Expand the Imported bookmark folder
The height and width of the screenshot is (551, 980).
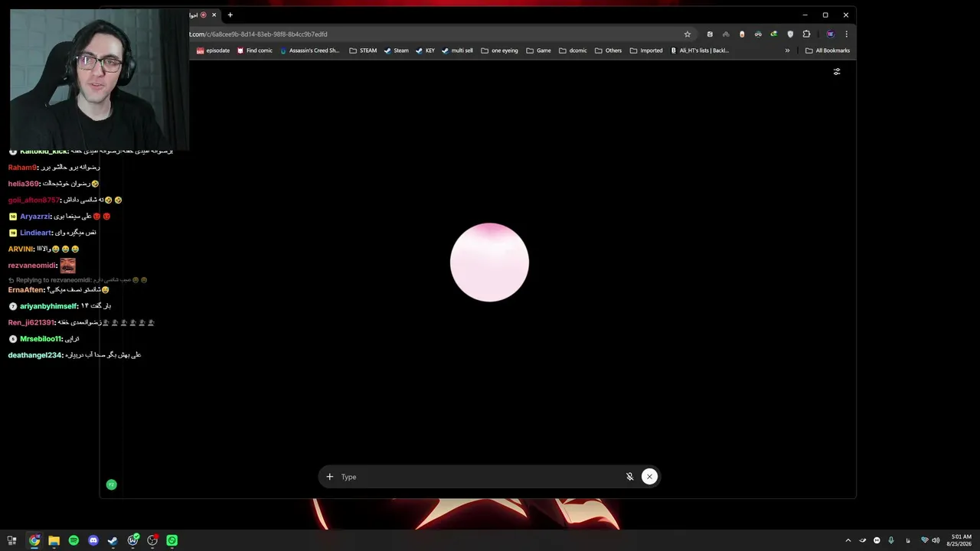click(645, 51)
